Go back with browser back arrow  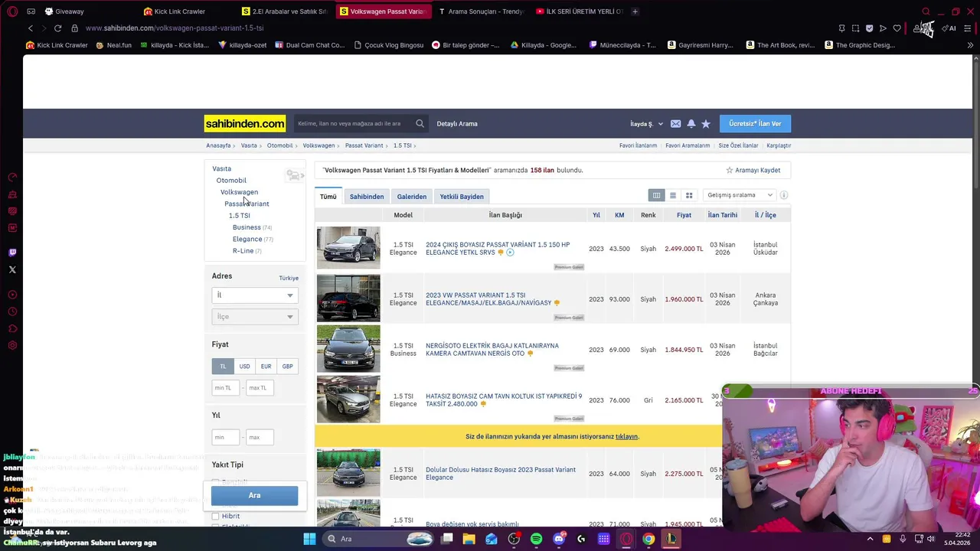(31, 28)
